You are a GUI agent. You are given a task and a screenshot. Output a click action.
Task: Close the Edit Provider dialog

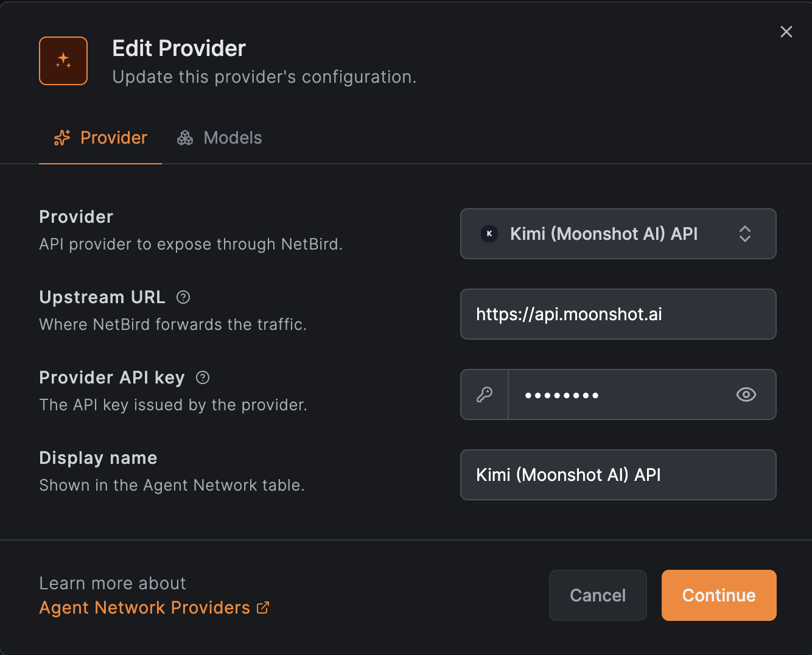(x=786, y=32)
